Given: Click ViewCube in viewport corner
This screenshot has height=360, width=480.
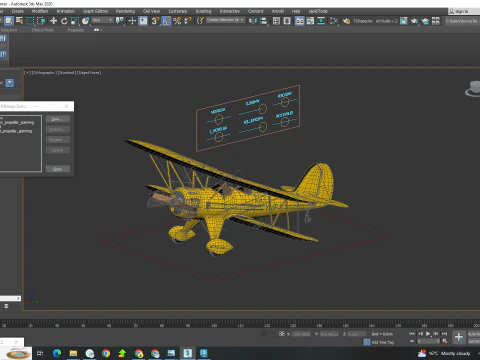Looking at the screenshot, I should [x=473, y=89].
